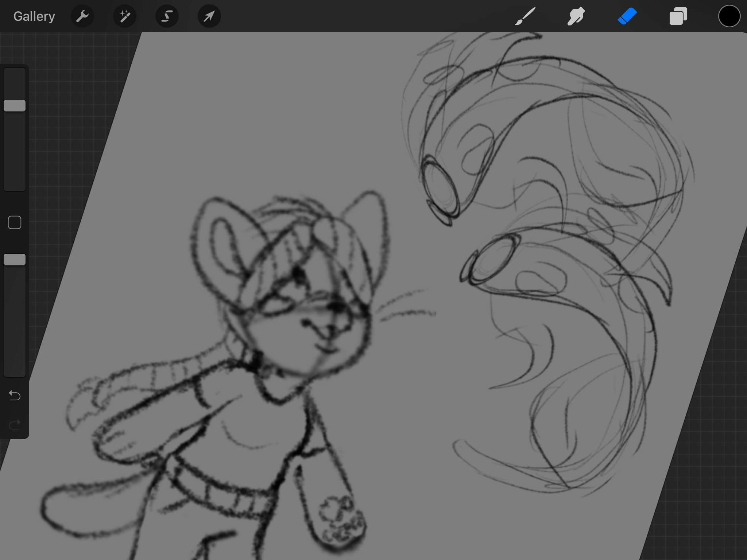This screenshot has height=560, width=747.
Task: Tap the highlighted blue Eraser tool
Action: pos(627,16)
